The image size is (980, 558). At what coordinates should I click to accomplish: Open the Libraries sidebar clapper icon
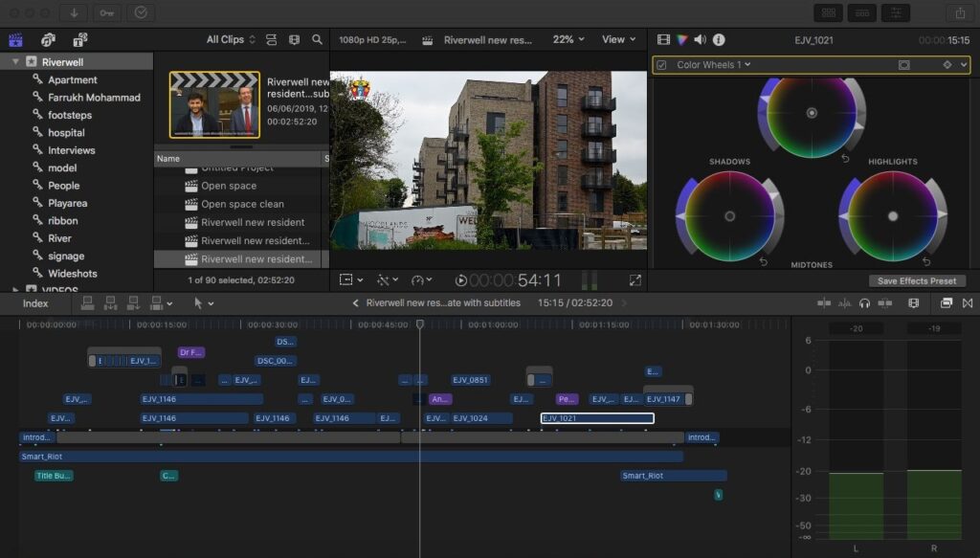(15, 40)
